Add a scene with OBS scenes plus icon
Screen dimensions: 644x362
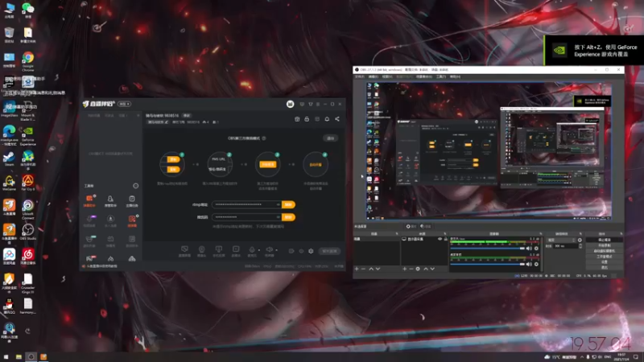357,269
